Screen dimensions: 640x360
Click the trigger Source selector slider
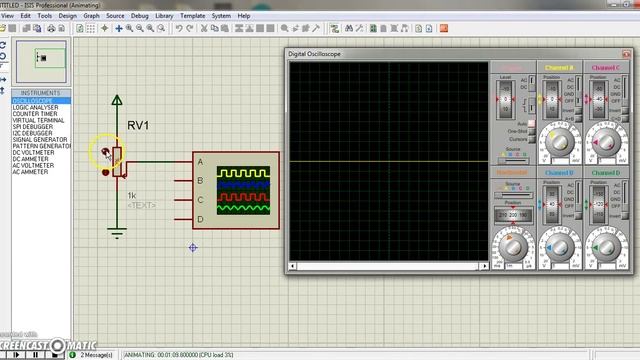(513, 160)
